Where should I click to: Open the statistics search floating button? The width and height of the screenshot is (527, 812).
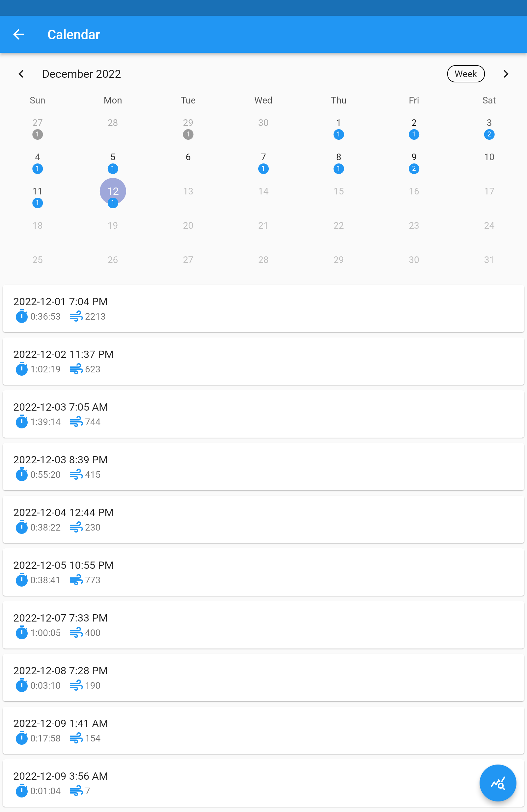(497, 783)
